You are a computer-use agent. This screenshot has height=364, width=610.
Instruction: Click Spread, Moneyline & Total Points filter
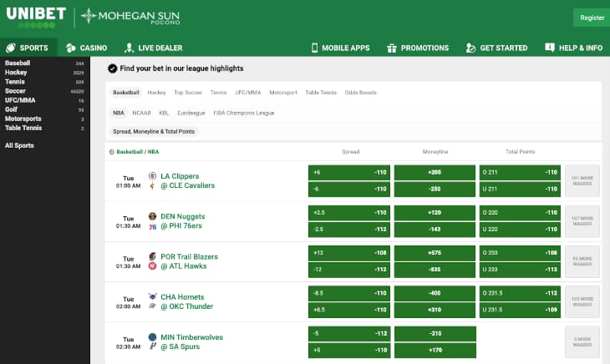pos(154,132)
